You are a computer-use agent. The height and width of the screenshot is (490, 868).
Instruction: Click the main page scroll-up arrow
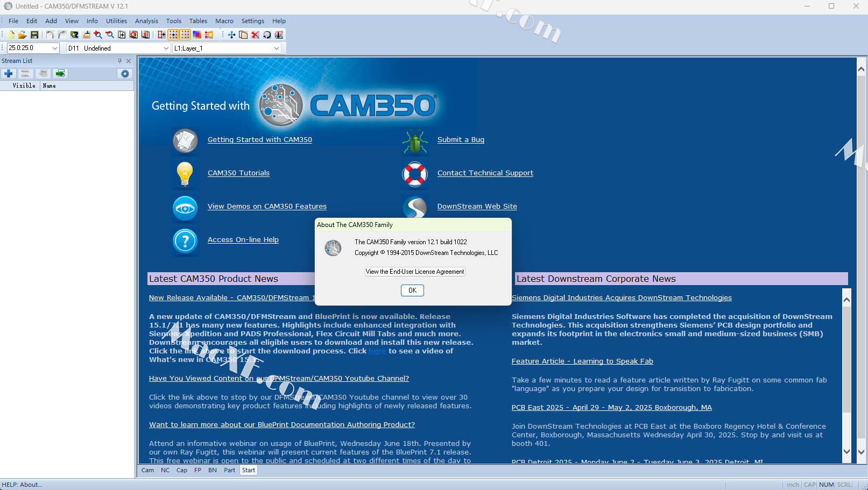(x=862, y=68)
